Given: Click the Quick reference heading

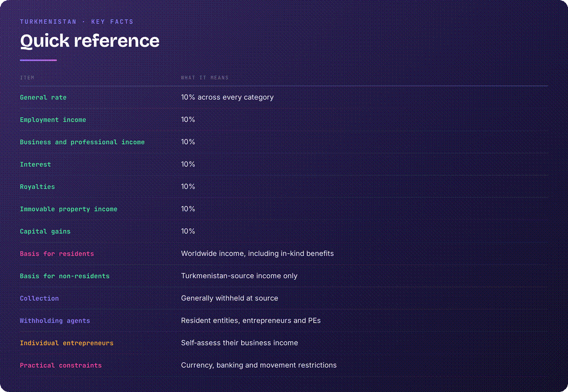Looking at the screenshot, I should point(90,41).
